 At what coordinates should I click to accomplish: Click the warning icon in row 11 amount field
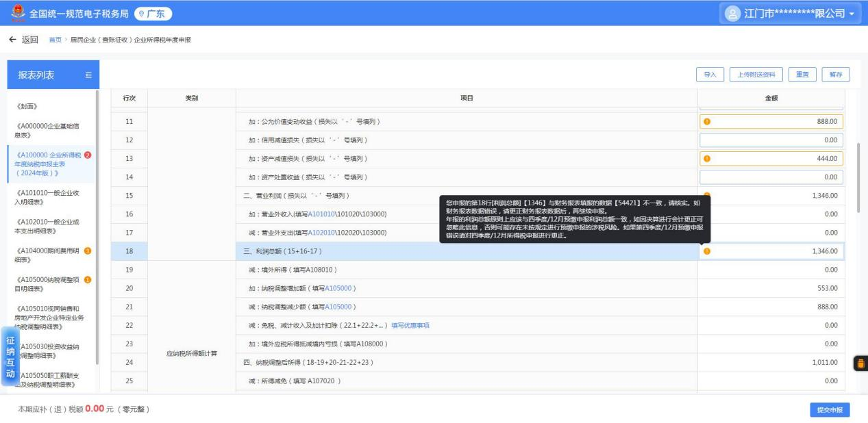tap(707, 122)
